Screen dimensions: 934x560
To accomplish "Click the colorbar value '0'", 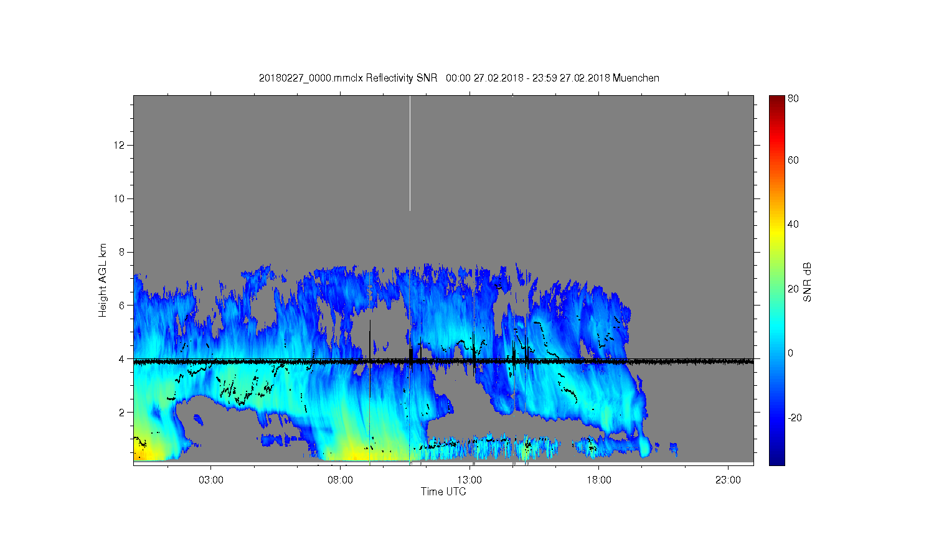I will [x=791, y=353].
